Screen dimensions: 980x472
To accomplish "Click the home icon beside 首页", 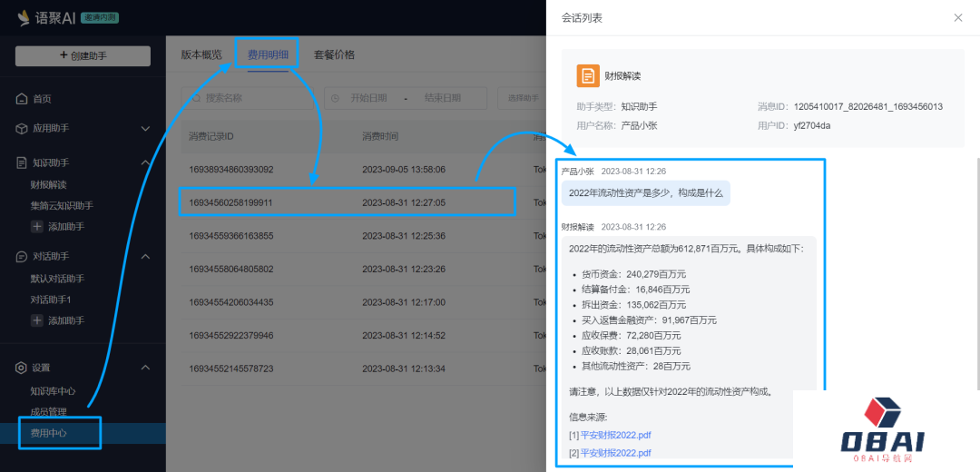I will pos(22,99).
